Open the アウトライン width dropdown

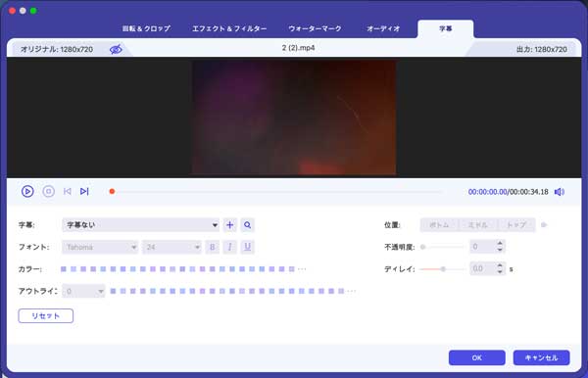83,291
